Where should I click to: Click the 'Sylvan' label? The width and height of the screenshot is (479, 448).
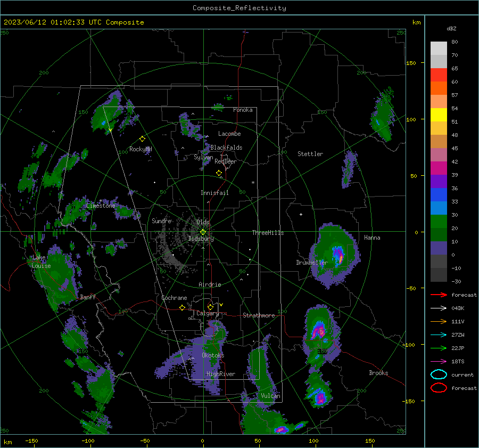point(203,157)
